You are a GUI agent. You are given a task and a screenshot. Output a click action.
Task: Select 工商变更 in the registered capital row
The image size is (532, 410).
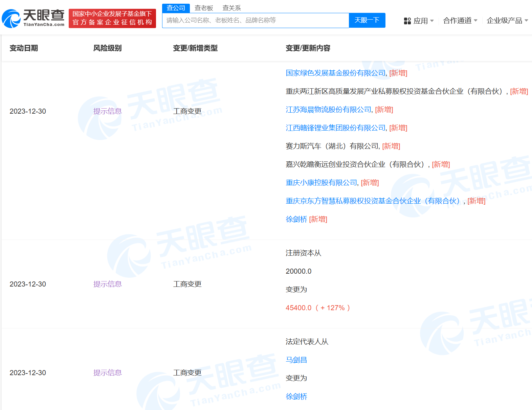(x=187, y=284)
